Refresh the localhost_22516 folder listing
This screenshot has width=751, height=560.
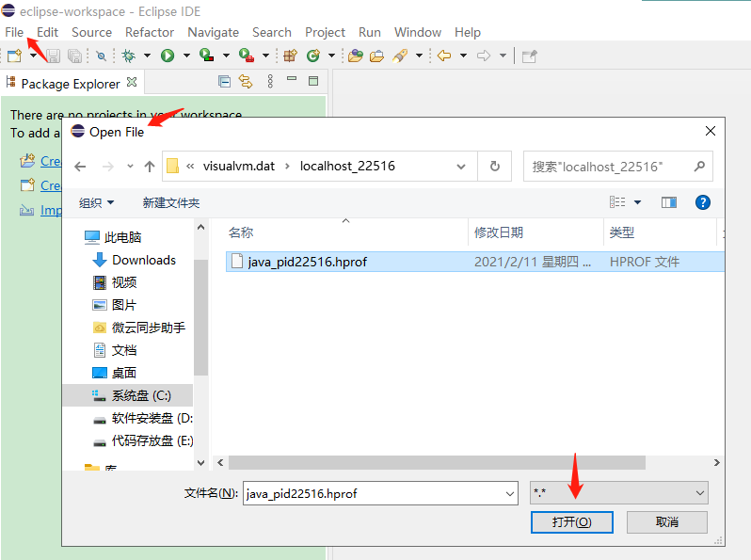click(495, 167)
